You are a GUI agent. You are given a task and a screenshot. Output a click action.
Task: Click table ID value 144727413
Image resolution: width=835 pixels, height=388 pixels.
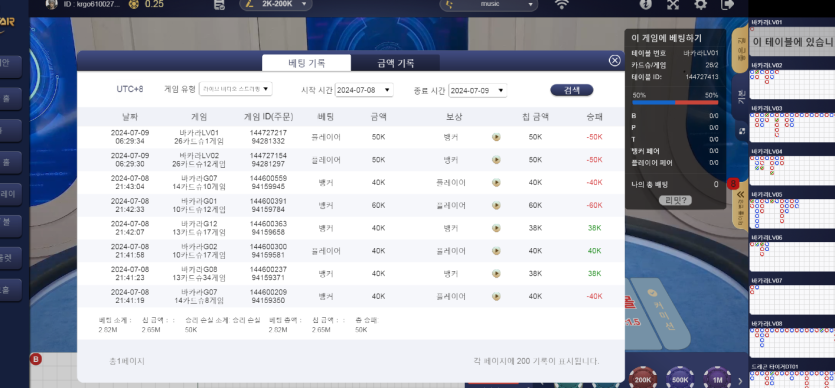pos(702,77)
